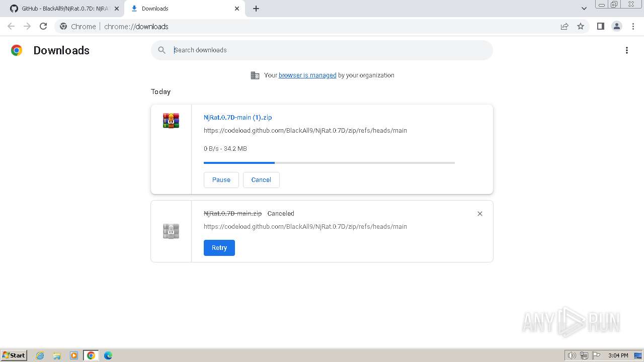Screen dimensions: 644x362
Task: Click the Search downloads field
Action: click(x=322, y=50)
